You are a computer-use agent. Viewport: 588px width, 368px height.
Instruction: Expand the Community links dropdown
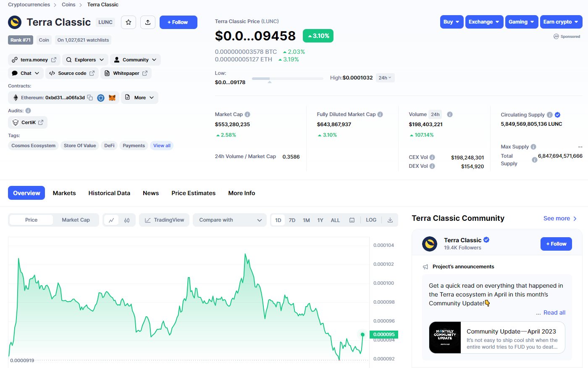[x=135, y=60]
